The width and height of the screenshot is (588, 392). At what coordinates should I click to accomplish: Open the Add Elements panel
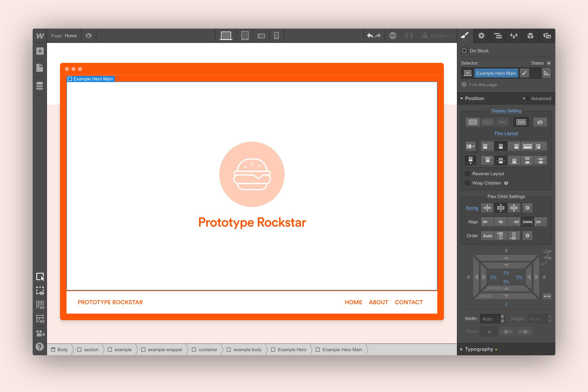coord(40,51)
